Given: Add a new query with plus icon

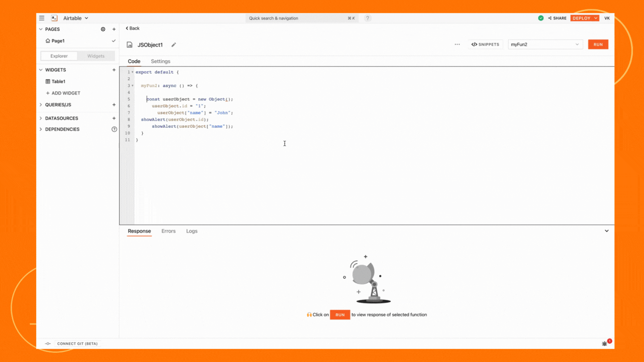Looking at the screenshot, I should [x=114, y=105].
